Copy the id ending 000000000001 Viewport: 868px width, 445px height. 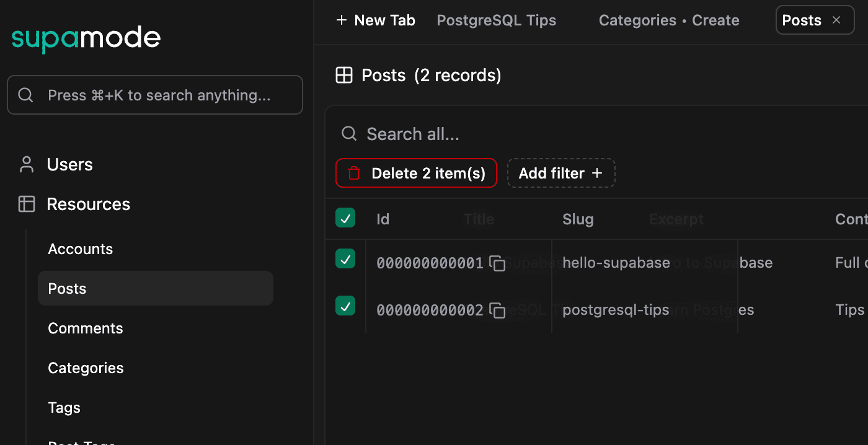point(497,263)
